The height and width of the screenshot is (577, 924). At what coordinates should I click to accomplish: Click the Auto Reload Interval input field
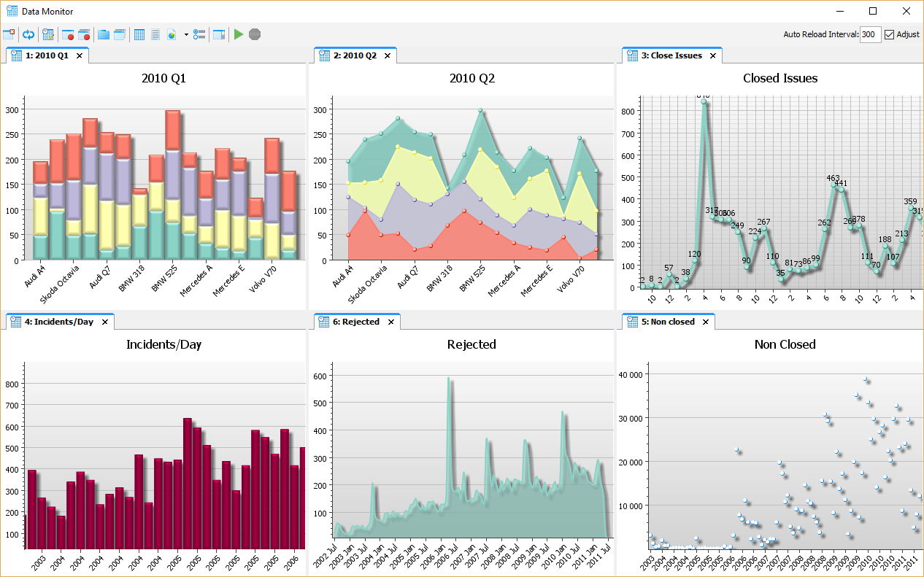click(x=870, y=34)
